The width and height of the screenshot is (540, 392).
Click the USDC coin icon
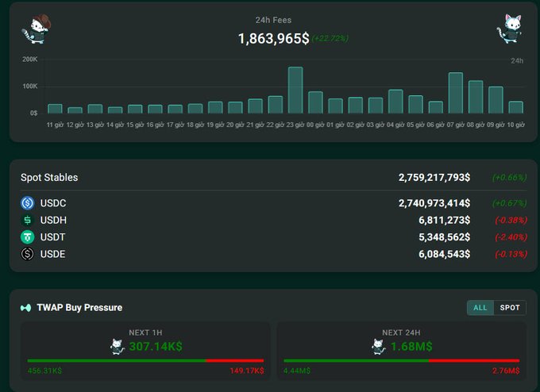tap(27, 203)
